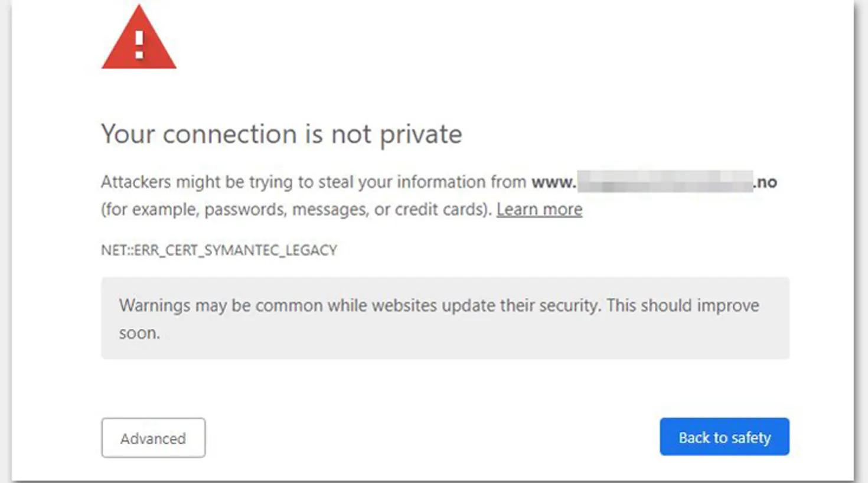Click the white exclamation mark in the triangle

coord(139,45)
